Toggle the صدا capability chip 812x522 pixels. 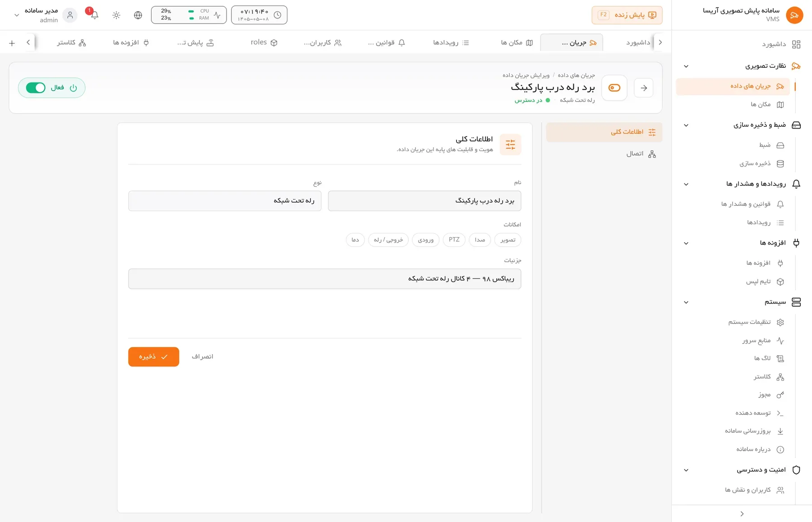[x=480, y=240]
